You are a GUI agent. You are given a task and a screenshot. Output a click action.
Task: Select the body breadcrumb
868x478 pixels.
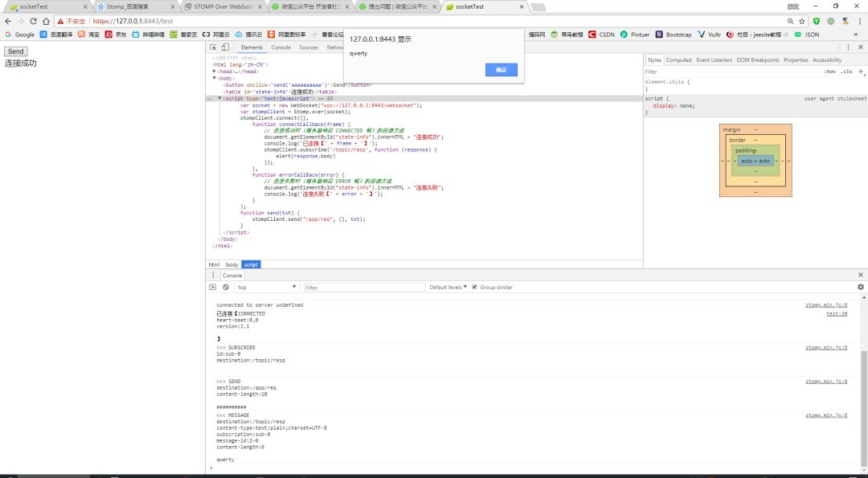tap(232, 265)
